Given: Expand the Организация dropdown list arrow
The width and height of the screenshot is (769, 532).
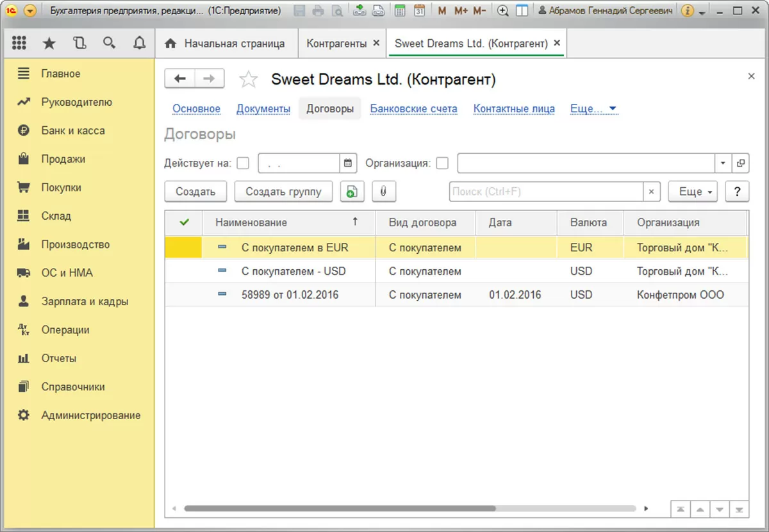Looking at the screenshot, I should tap(723, 163).
